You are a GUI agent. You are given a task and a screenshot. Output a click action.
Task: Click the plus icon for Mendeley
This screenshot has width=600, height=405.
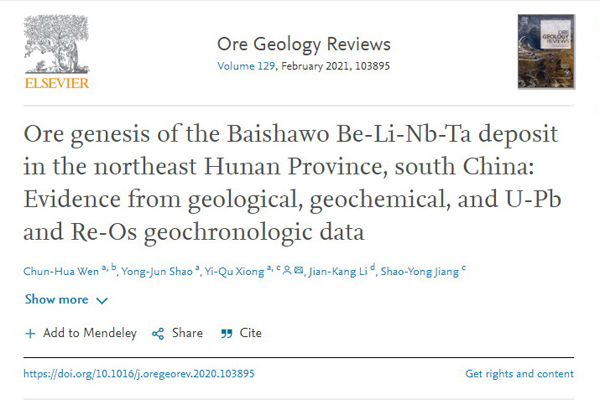tap(30, 333)
